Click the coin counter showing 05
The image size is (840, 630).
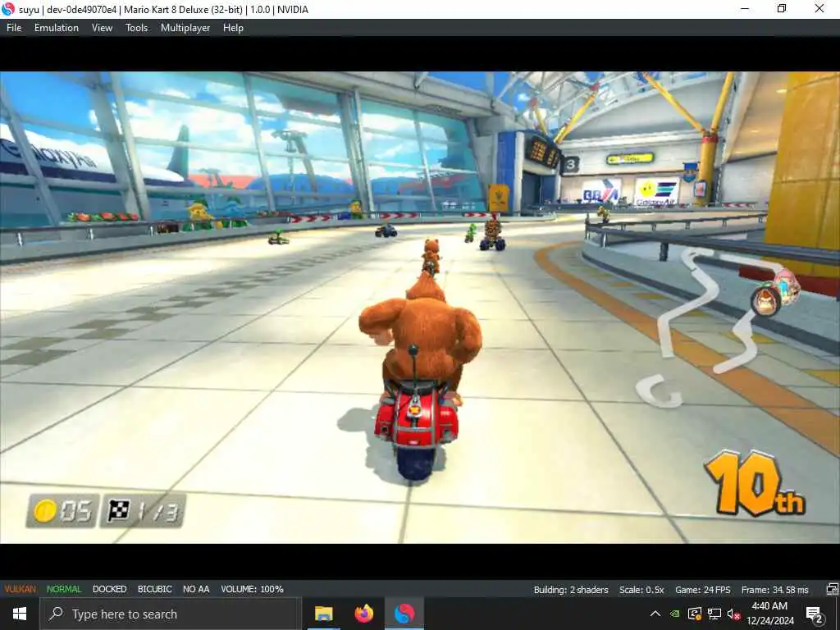point(62,511)
